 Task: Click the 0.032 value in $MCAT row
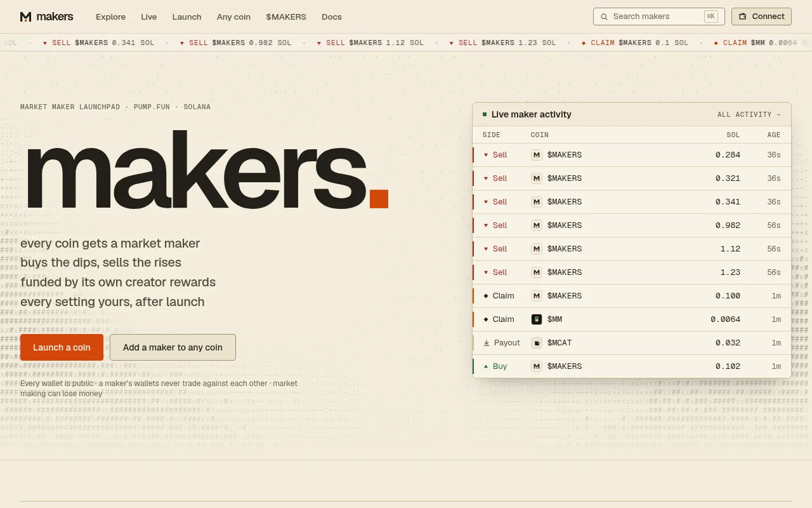pyautogui.click(x=728, y=343)
